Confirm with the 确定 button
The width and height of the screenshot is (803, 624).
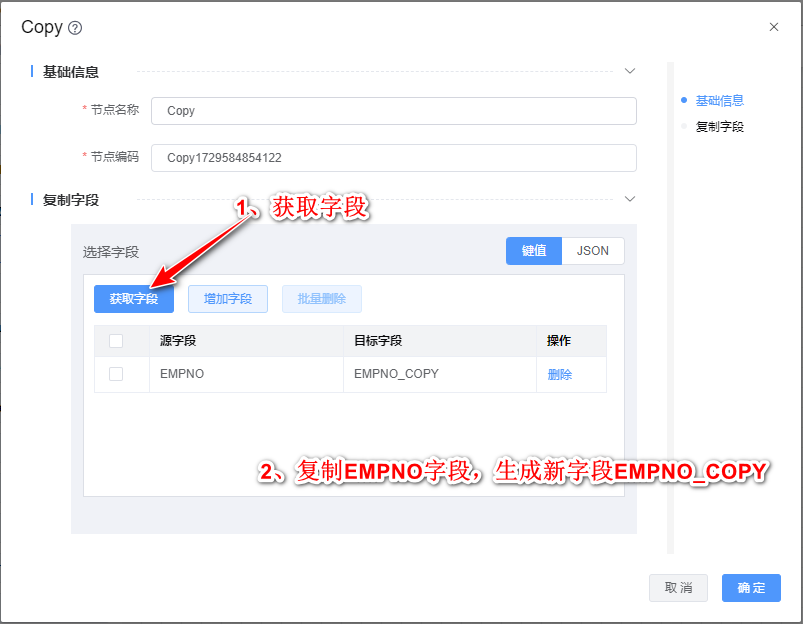[x=751, y=588]
